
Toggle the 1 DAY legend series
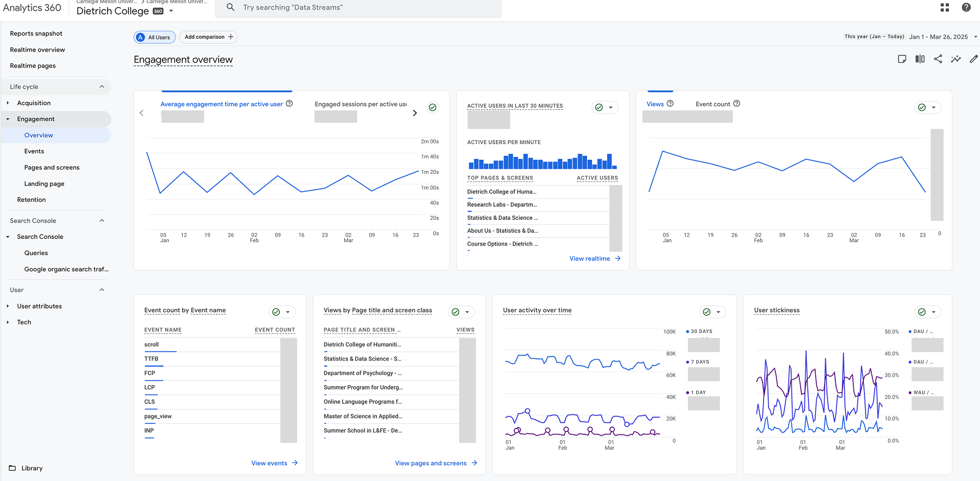(x=696, y=392)
